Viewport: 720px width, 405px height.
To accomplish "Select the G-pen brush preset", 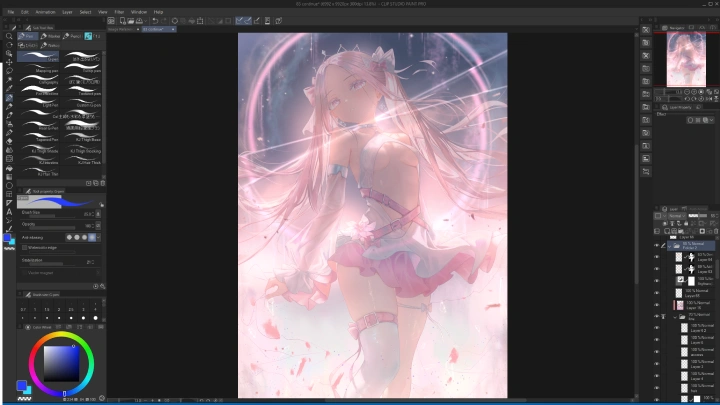I will [38, 56].
